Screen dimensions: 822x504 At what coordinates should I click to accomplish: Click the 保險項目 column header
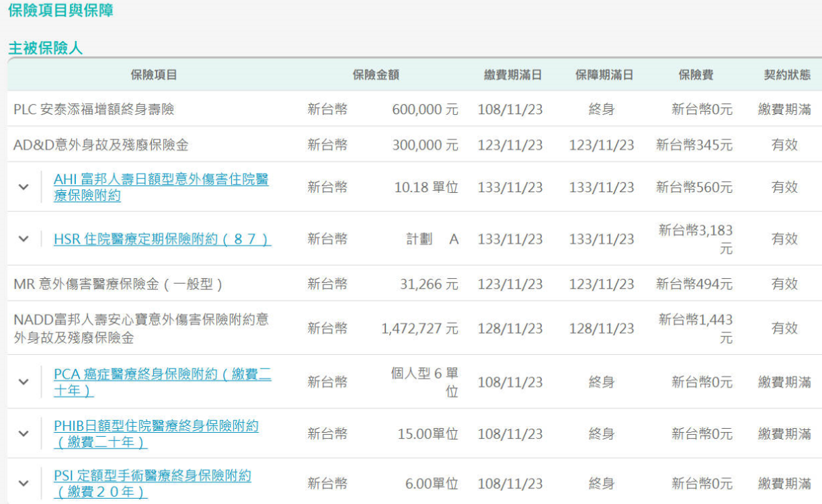pos(154,75)
